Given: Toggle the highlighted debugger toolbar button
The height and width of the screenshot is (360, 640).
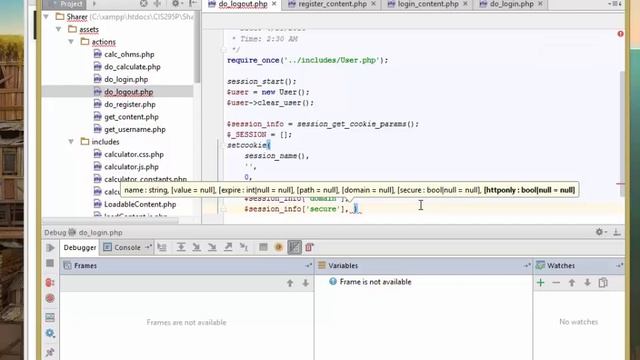Looking at the screenshot, I should [294, 247].
